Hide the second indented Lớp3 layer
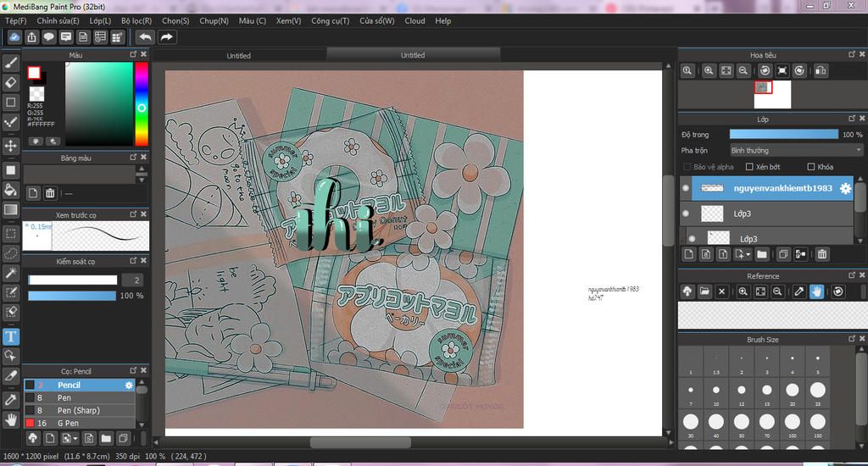This screenshot has height=466, width=868. pos(692,239)
